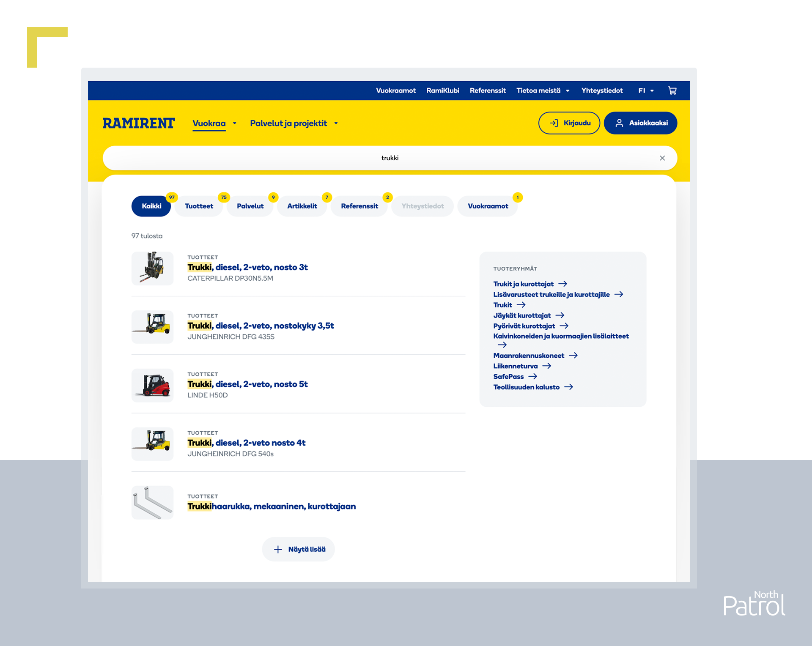Open the Jäykät kurottajat group link
Viewport: 812px width, 646px height.
coord(522,315)
